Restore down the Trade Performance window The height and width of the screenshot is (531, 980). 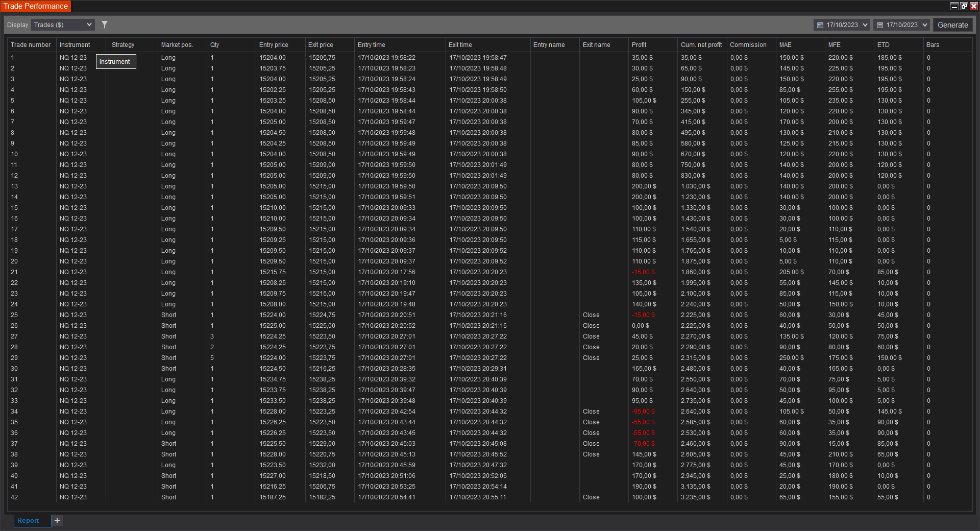pyautogui.click(x=964, y=6)
